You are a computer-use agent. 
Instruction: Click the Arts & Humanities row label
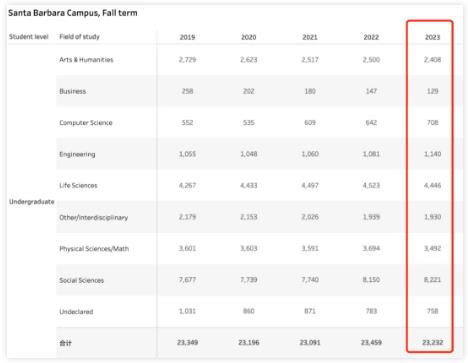(x=86, y=60)
